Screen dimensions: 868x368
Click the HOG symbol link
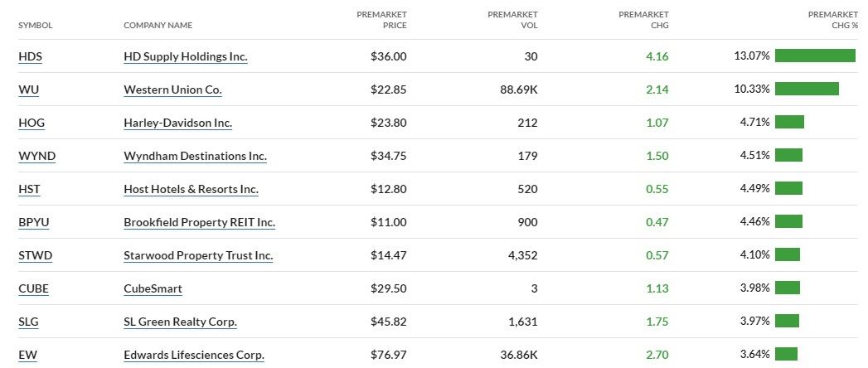[32, 123]
